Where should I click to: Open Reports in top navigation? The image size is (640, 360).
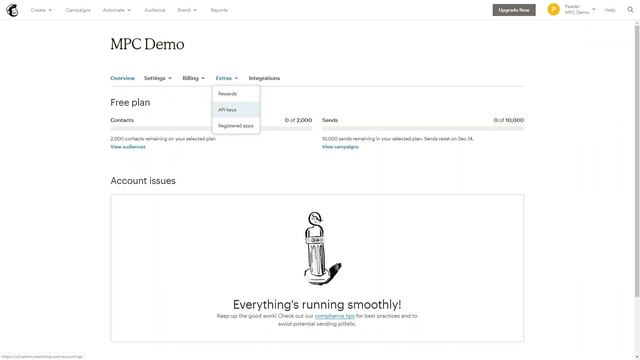point(219,10)
